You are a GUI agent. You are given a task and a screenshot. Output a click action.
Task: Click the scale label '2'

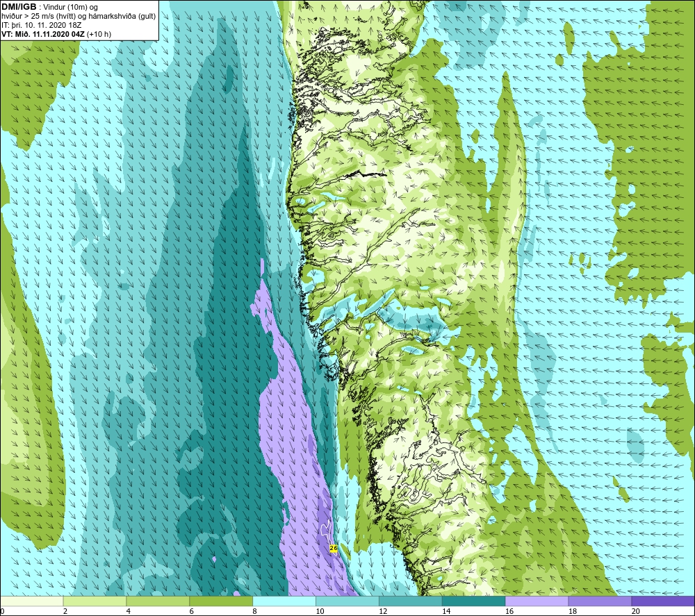[65, 612]
